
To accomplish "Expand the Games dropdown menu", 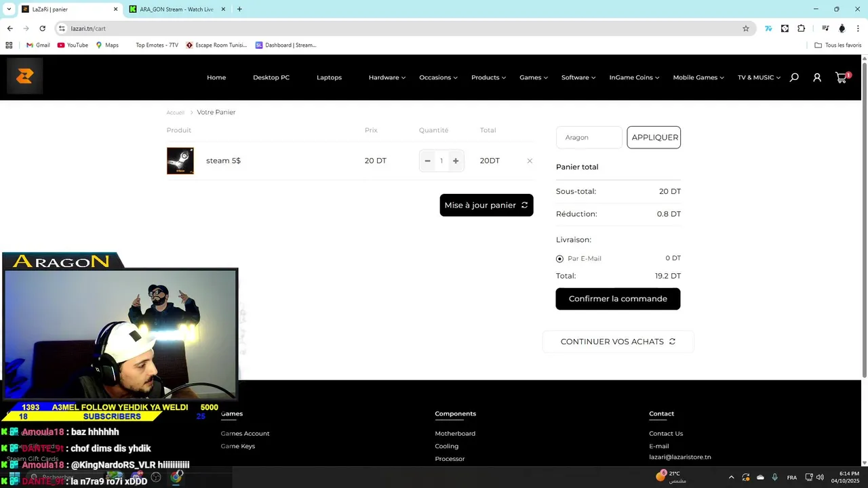I will (x=534, y=77).
